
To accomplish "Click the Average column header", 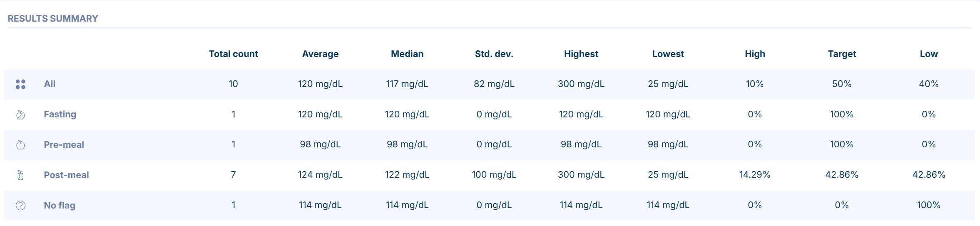I will click(320, 54).
